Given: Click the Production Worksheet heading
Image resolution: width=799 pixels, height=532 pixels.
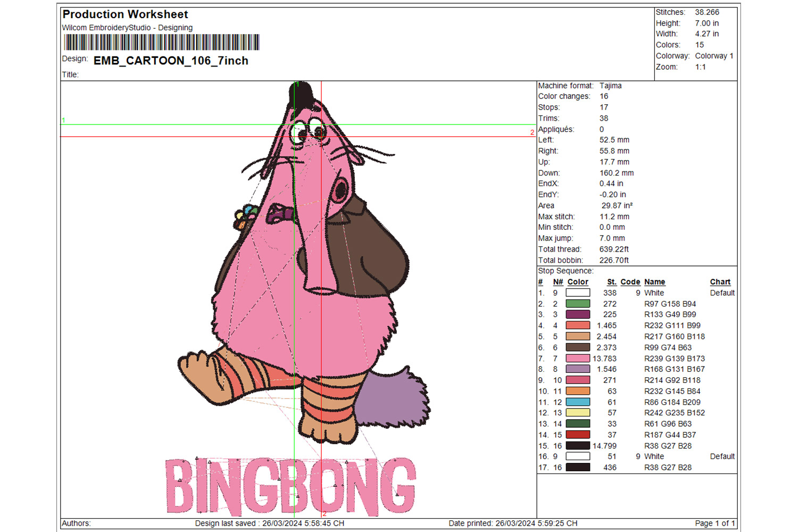Looking at the screenshot, I should [125, 14].
